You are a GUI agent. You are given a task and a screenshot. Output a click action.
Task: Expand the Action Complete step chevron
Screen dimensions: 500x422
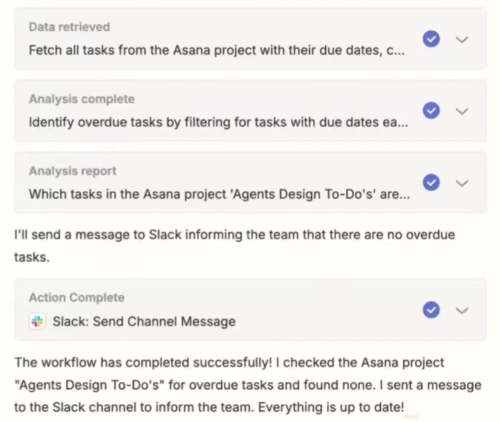click(x=462, y=310)
